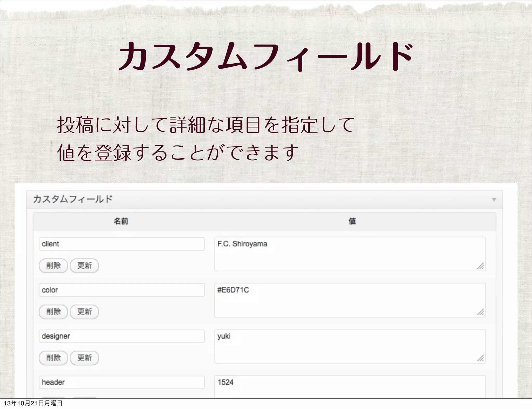Screen dimensions: 532x409
Task: Click the 1524 value textarea
Action: 350,387
